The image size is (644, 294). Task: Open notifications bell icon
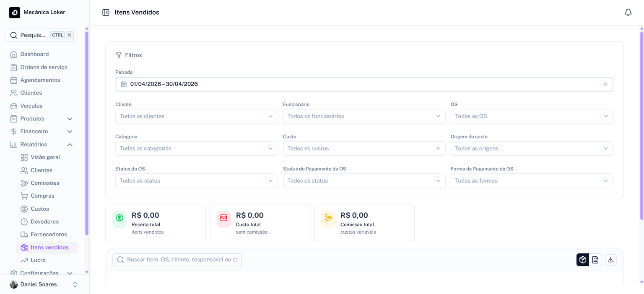click(628, 13)
